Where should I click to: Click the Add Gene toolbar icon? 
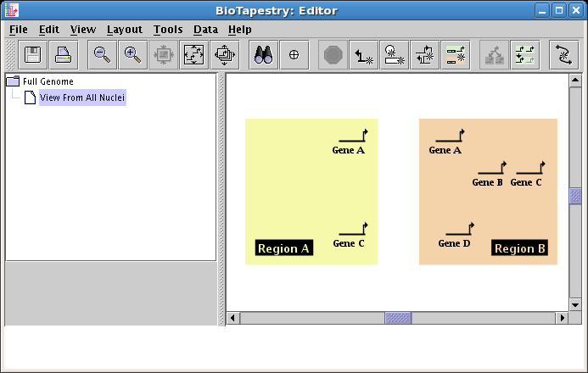tap(364, 55)
